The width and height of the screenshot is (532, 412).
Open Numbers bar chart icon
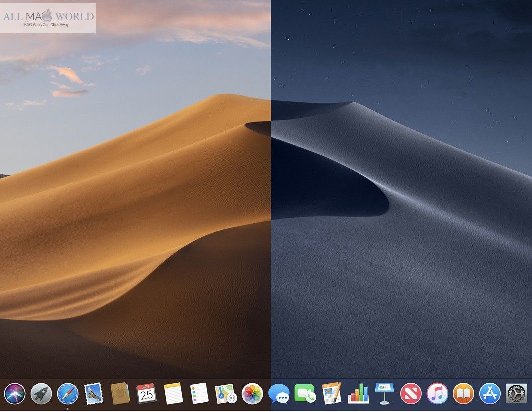click(x=358, y=393)
